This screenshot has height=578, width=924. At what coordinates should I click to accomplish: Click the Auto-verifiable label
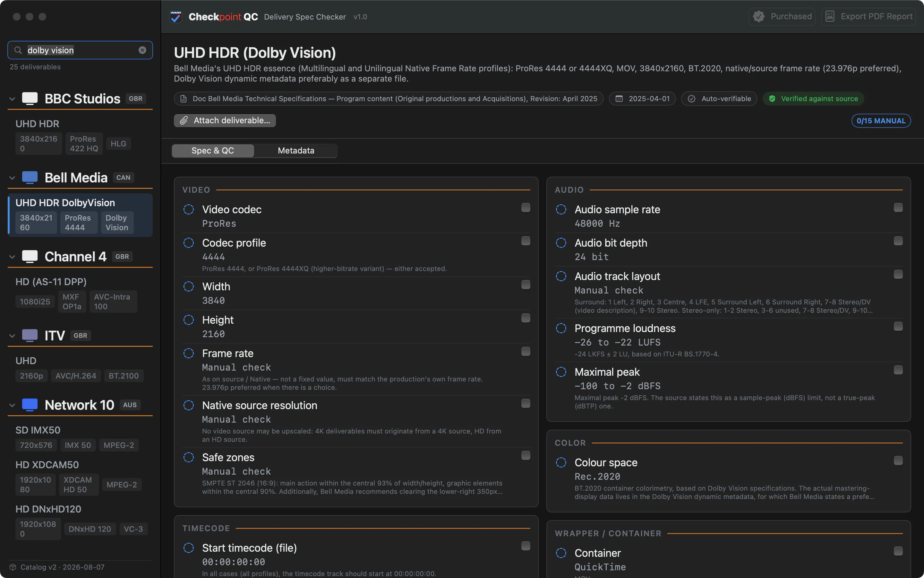[x=726, y=99]
